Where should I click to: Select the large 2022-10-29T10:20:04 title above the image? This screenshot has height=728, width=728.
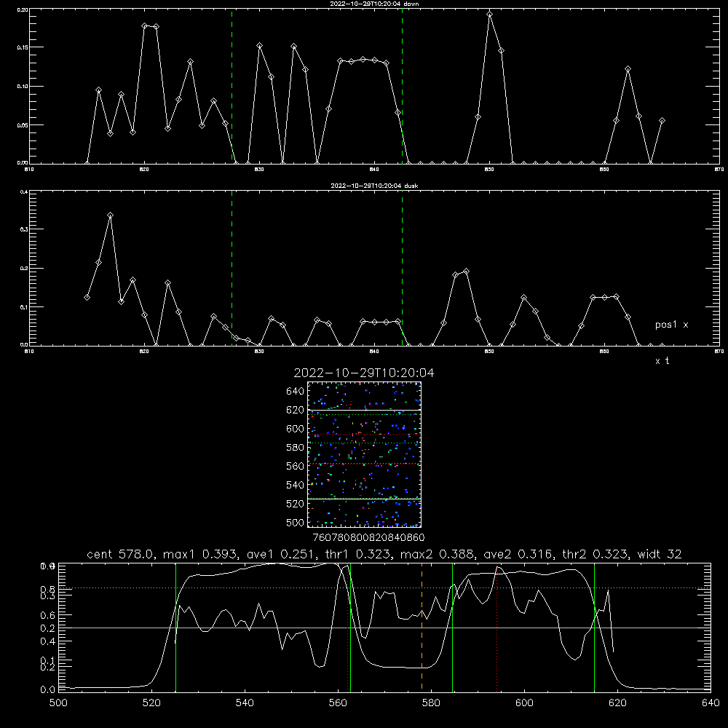tap(364, 373)
